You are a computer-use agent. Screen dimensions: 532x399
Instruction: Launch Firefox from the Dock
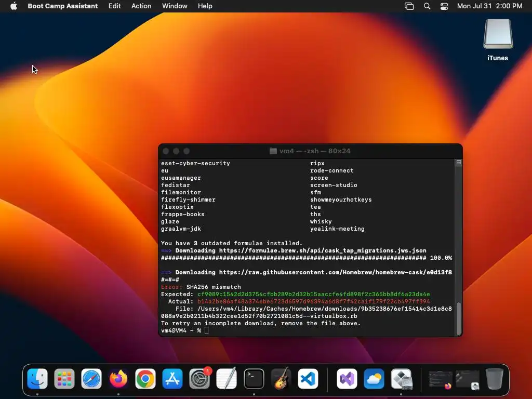tap(118, 379)
